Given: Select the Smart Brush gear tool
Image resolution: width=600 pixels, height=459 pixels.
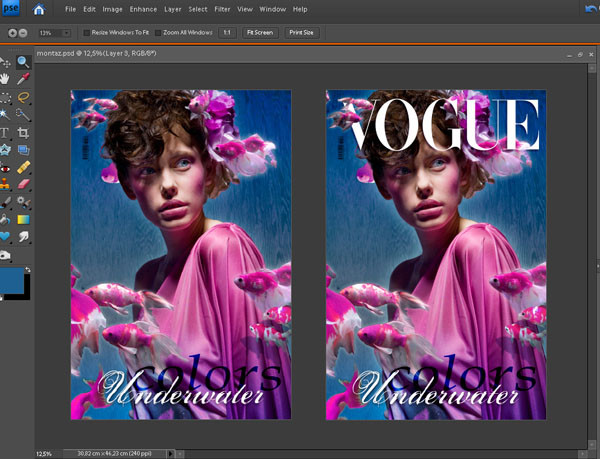Looking at the screenshot, I should point(23,202).
